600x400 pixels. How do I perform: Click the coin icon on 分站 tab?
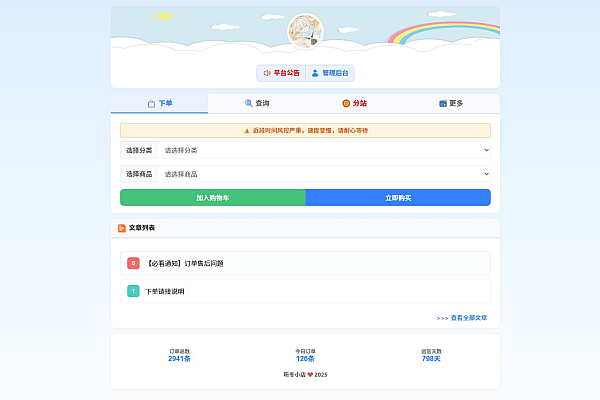tap(346, 103)
